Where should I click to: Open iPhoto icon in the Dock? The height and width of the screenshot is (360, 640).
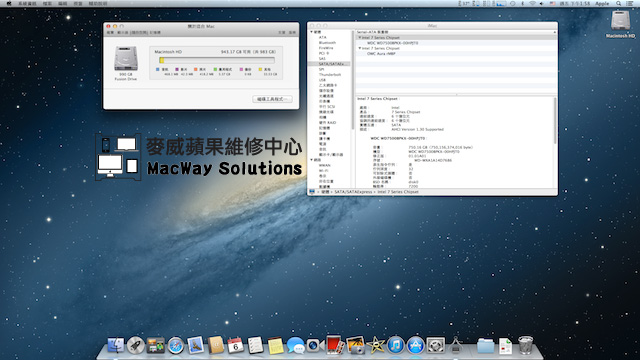(x=355, y=345)
